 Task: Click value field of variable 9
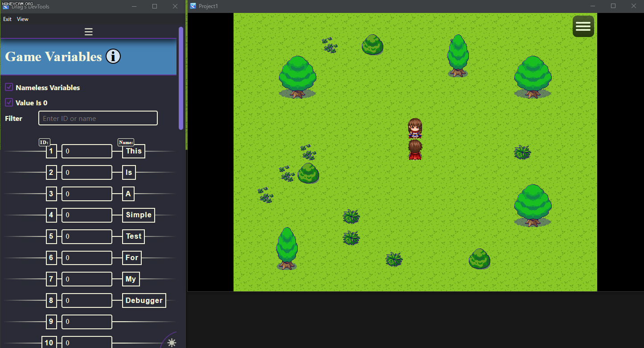point(87,322)
